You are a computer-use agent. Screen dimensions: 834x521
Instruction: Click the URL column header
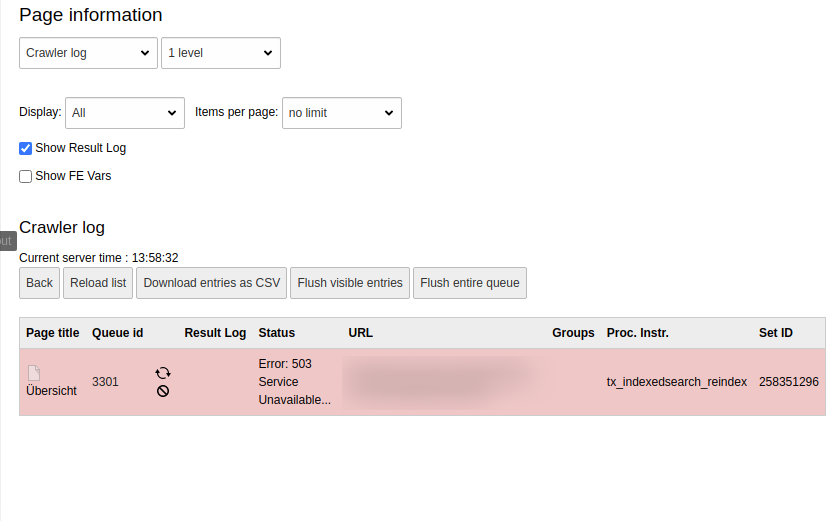(x=361, y=333)
